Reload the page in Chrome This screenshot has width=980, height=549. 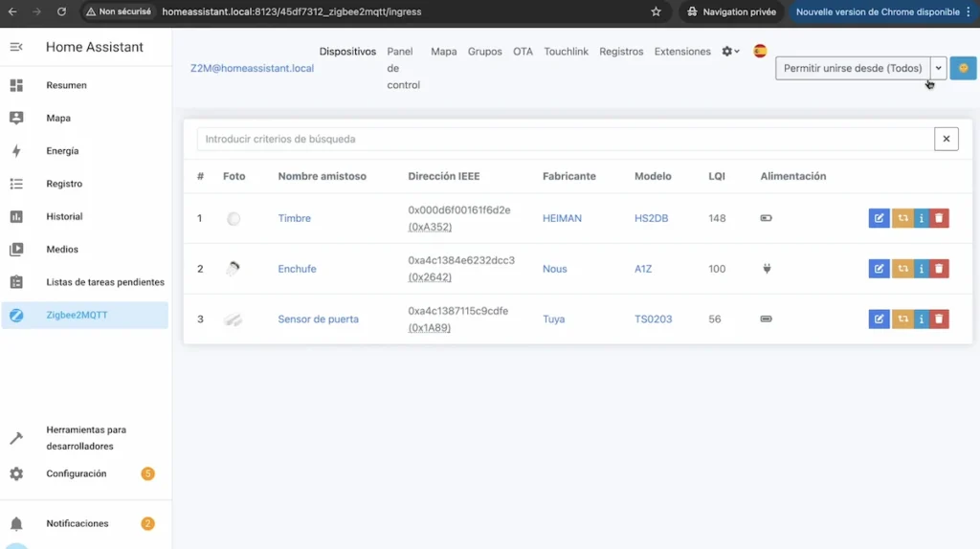pyautogui.click(x=61, y=11)
